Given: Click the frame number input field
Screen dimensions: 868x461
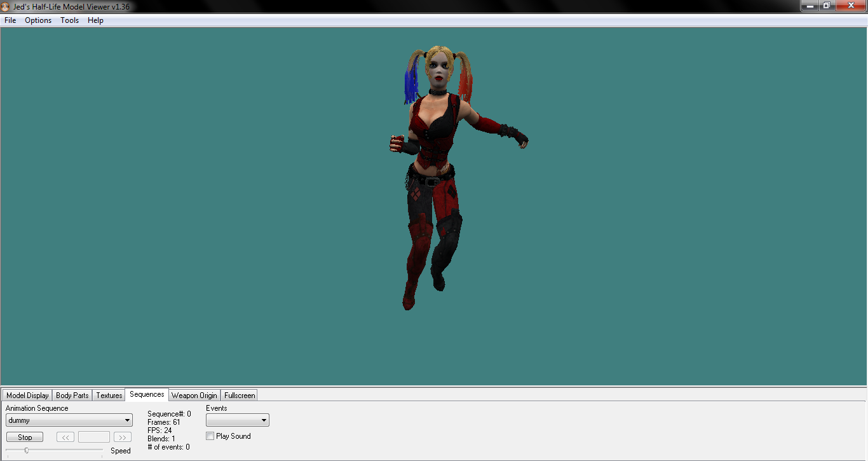Looking at the screenshot, I should tap(94, 437).
